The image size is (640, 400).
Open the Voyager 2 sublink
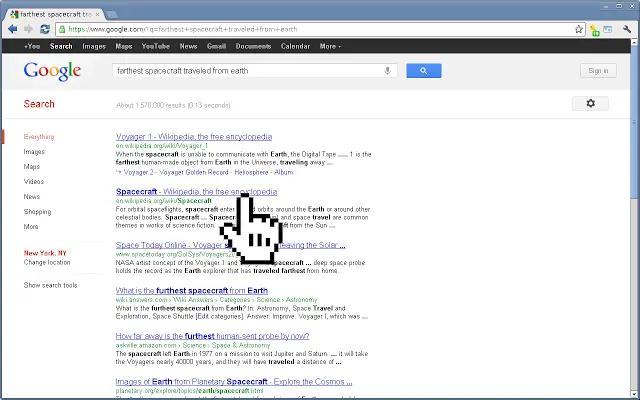137,172
